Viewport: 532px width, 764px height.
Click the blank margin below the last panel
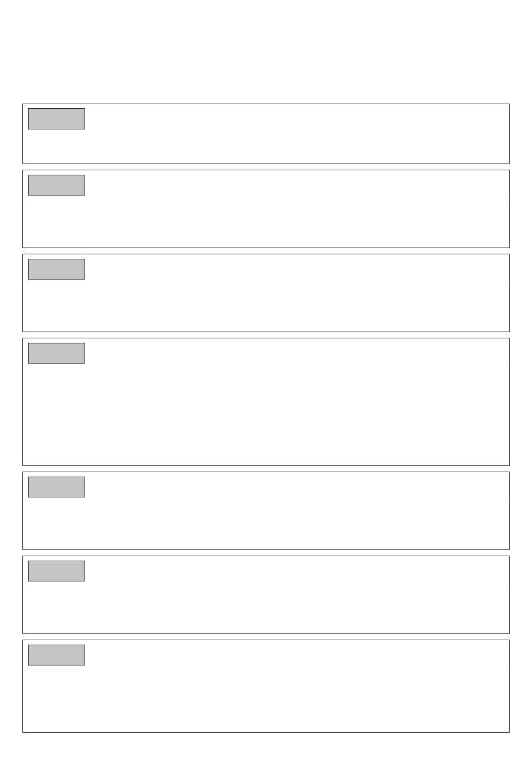point(266,748)
